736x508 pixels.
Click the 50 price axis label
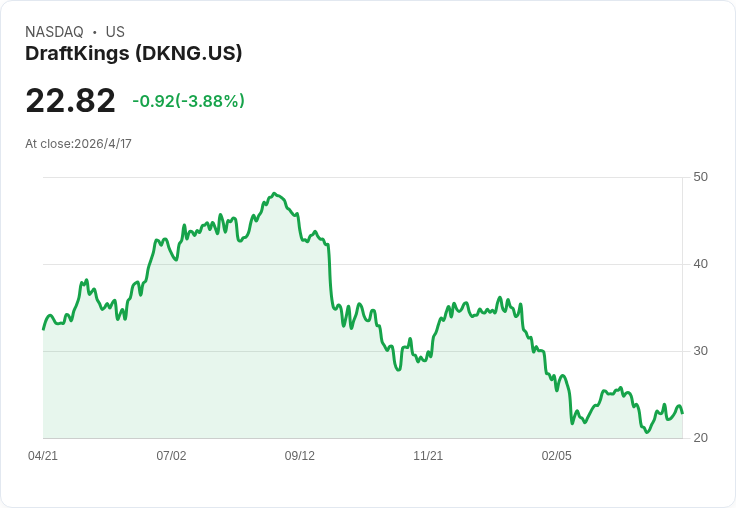click(x=700, y=177)
